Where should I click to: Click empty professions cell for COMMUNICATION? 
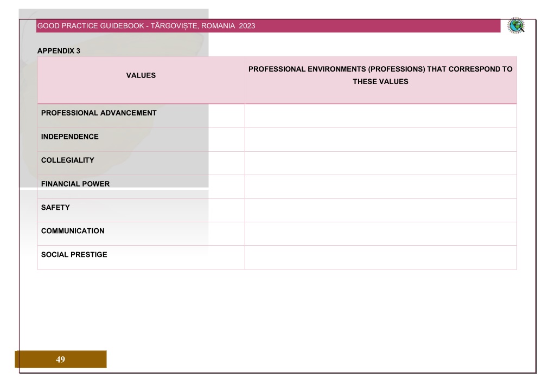coord(380,234)
